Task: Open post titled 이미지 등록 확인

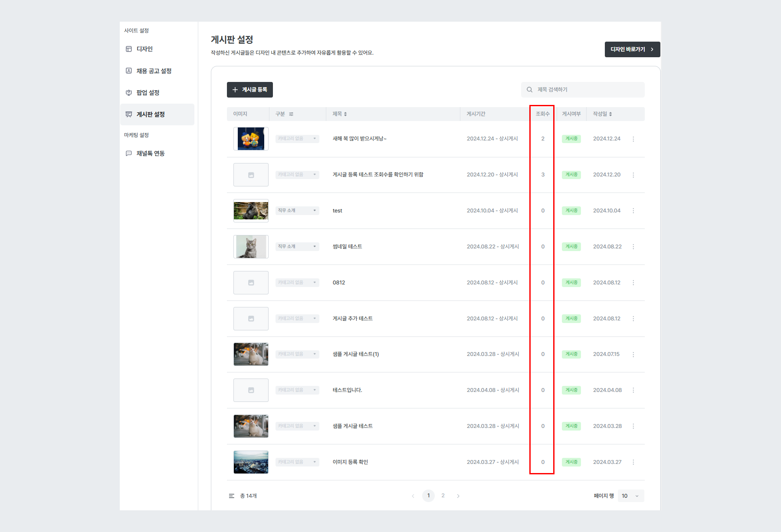Action: point(350,462)
